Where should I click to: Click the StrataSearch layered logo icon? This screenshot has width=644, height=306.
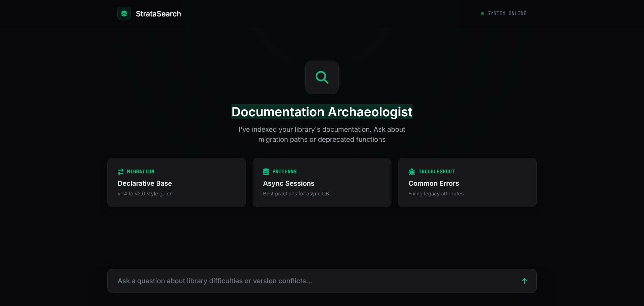coord(124,13)
